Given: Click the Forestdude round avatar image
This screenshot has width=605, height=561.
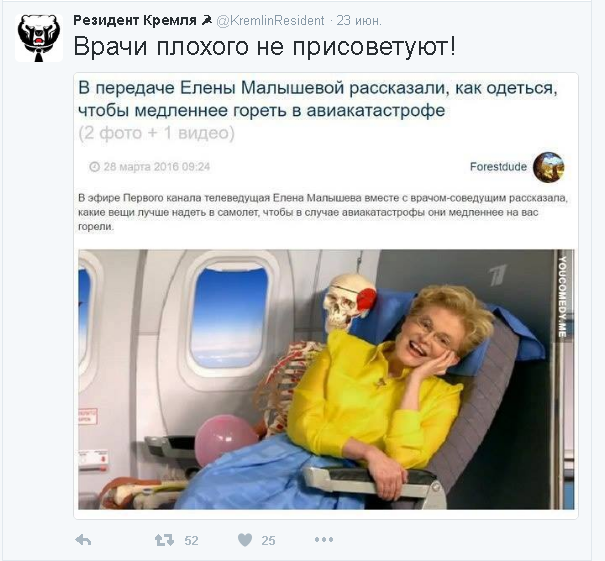Looking at the screenshot, I should pyautogui.click(x=549, y=167).
